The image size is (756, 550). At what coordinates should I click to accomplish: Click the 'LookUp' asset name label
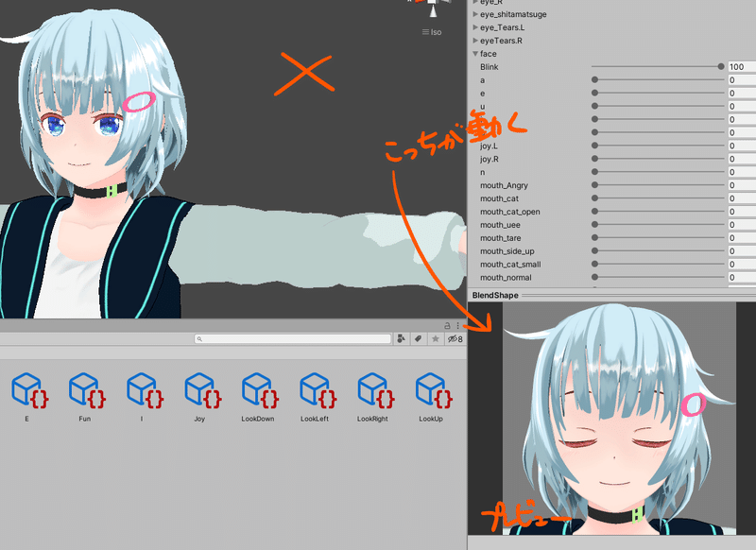pyautogui.click(x=431, y=419)
